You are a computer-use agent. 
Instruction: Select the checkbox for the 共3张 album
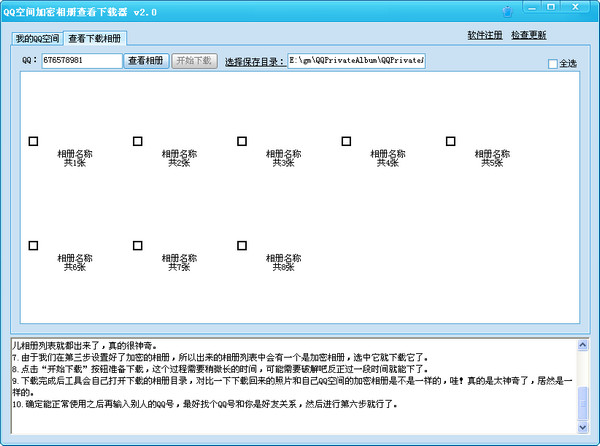242,141
